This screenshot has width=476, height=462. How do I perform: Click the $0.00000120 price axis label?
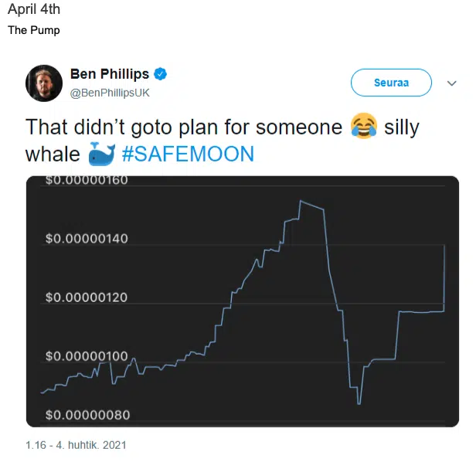(87, 297)
